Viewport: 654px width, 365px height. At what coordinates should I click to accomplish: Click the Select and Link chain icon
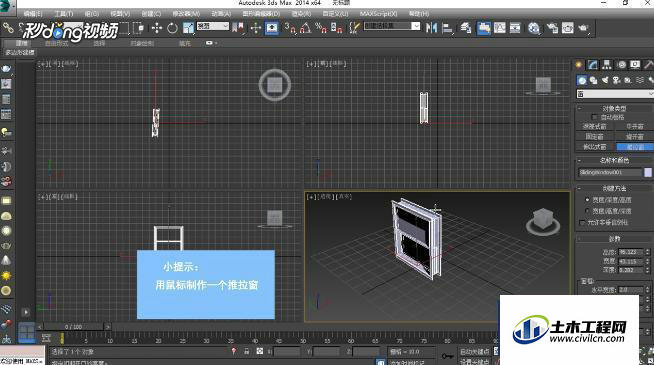coord(8,28)
